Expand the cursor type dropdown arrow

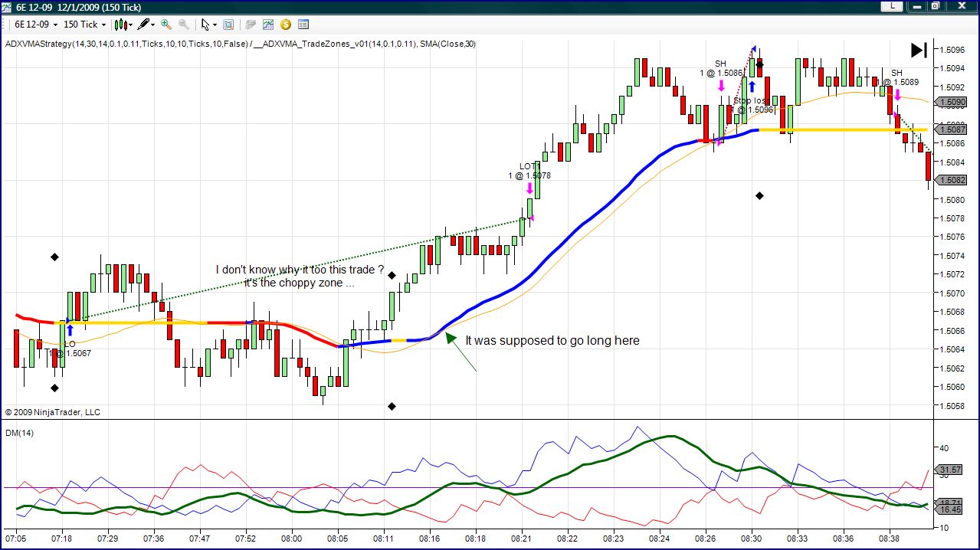215,25
